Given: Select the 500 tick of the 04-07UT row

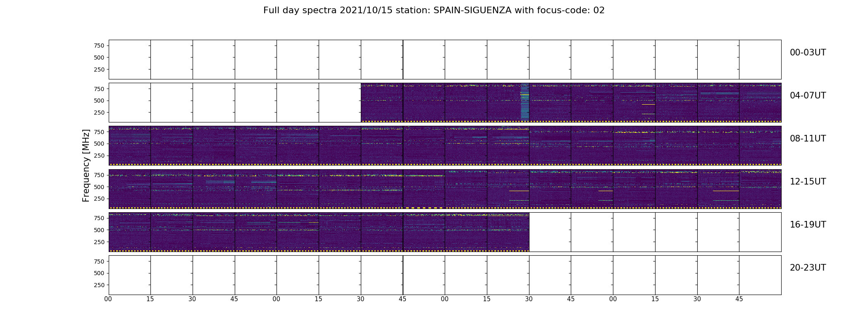Looking at the screenshot, I should point(99,101).
